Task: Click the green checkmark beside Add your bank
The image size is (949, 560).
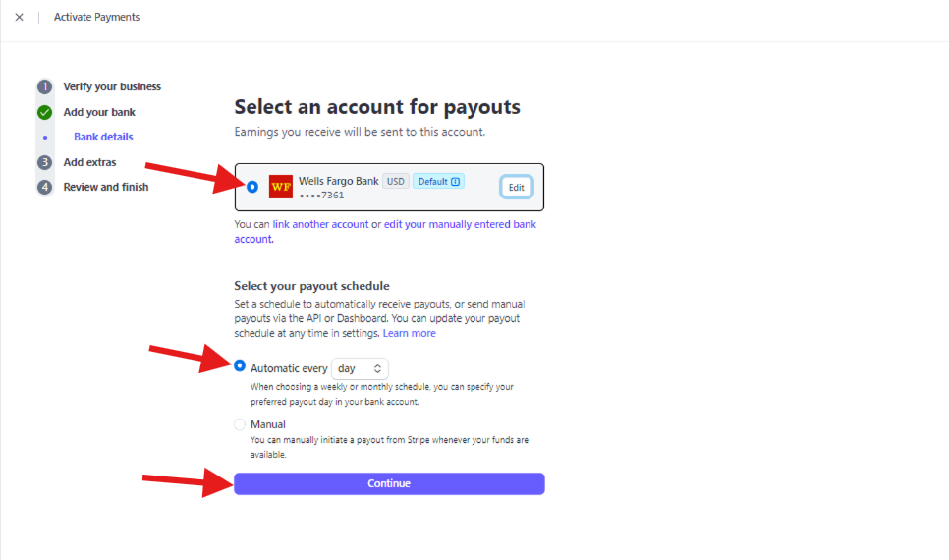Action: 45,112
